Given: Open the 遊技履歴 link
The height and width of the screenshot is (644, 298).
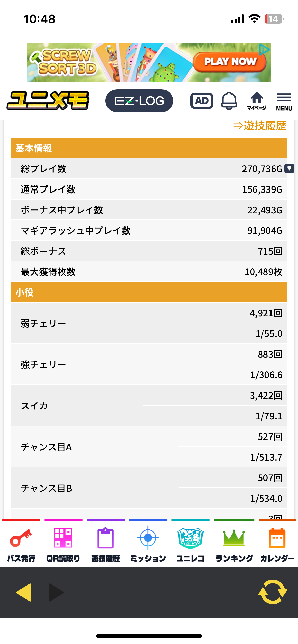Looking at the screenshot, I should [x=260, y=126].
